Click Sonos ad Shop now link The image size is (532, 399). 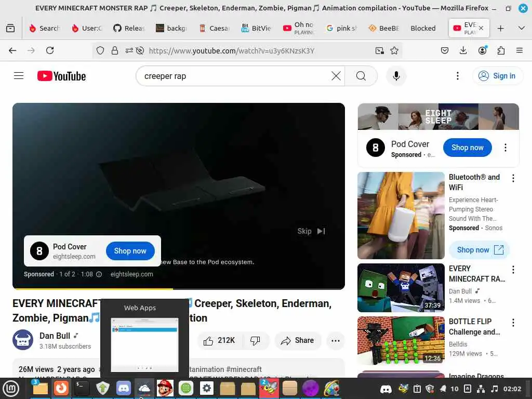tap(480, 250)
